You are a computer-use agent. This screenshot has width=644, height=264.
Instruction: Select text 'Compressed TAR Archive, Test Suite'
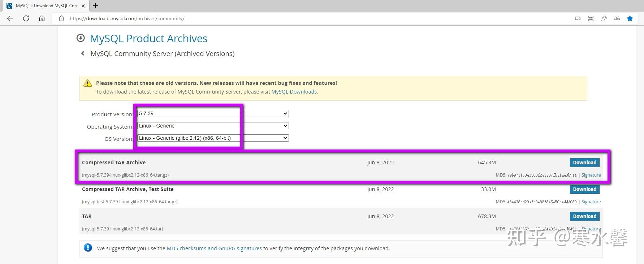(x=128, y=189)
